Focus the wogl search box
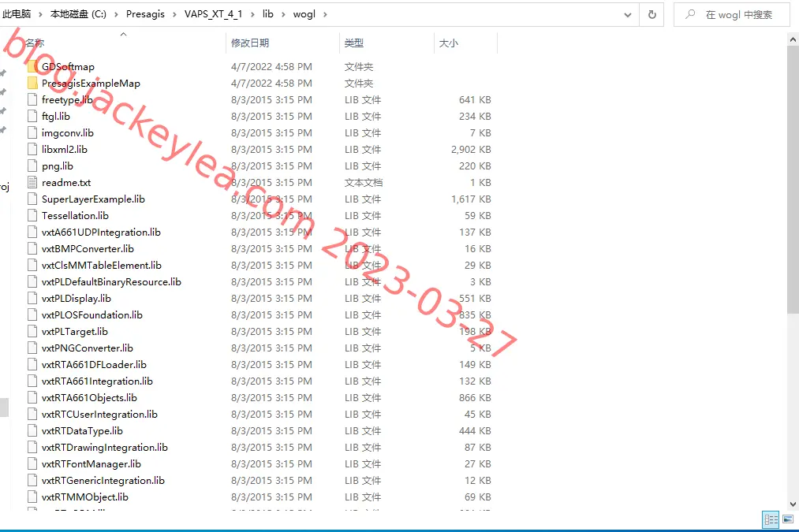 coord(734,15)
